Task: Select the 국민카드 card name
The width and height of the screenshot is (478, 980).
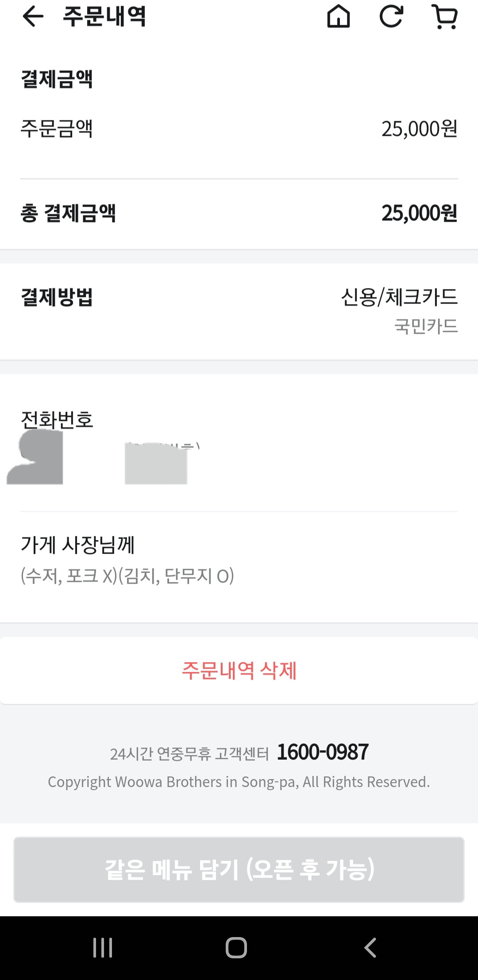Action: pos(426,327)
